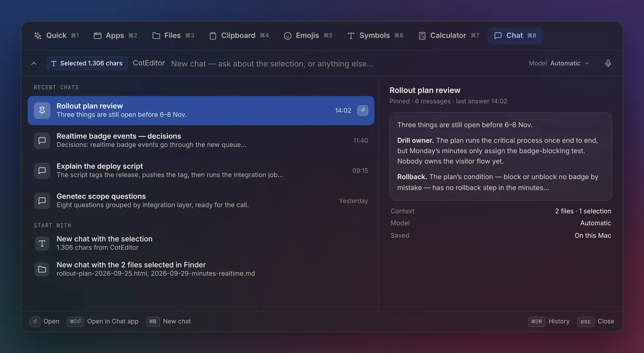The width and height of the screenshot is (644, 353).
Task: Click folder icon for New chat with 2 files
Action: [42, 269]
